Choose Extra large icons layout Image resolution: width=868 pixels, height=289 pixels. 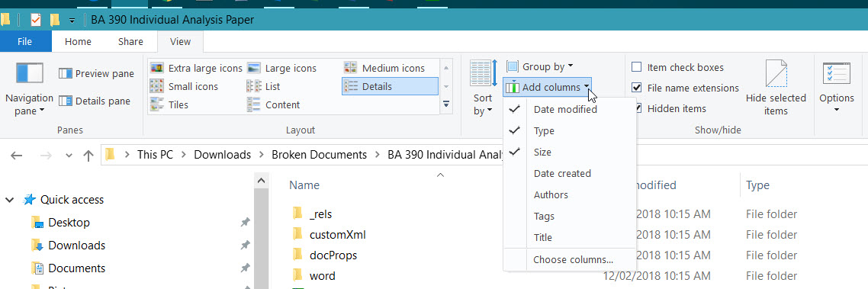coord(197,68)
